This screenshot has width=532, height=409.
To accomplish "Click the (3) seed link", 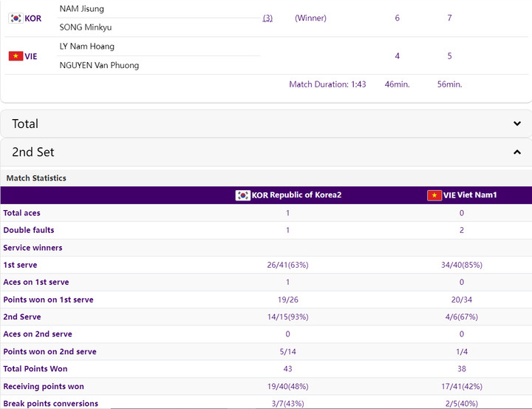I will coord(267,18).
